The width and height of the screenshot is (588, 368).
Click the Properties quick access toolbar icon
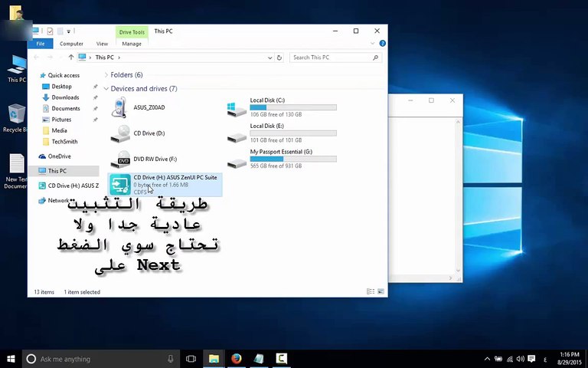(x=50, y=31)
